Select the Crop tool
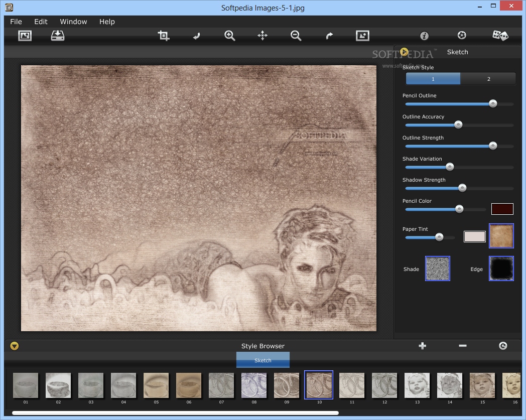This screenshot has height=420, width=526. tap(163, 36)
